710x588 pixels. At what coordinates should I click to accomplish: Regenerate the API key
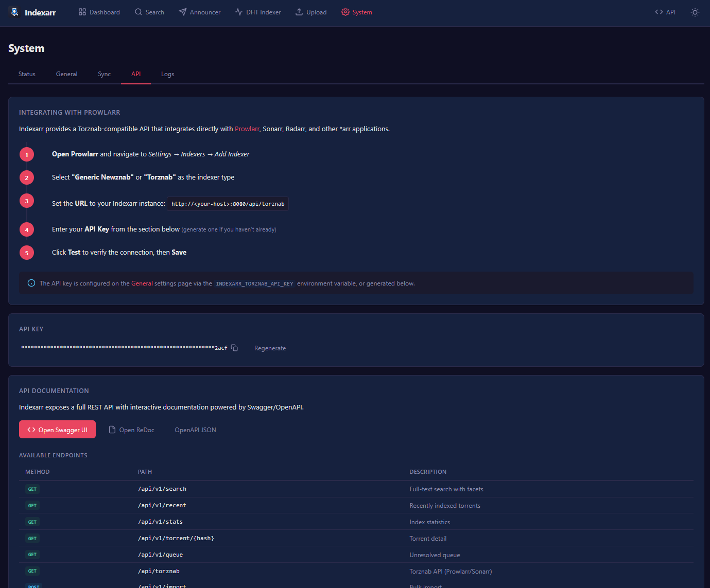(270, 348)
